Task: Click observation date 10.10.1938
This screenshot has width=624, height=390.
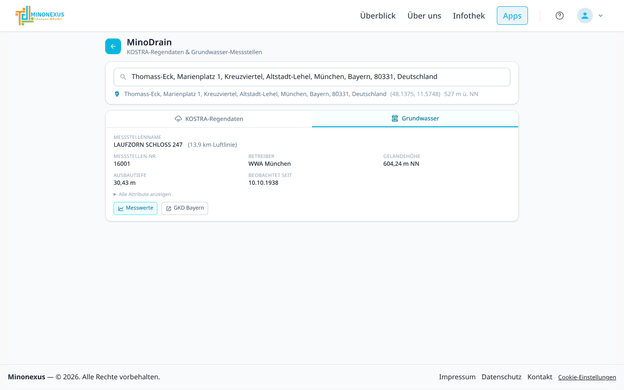Action: [x=263, y=183]
